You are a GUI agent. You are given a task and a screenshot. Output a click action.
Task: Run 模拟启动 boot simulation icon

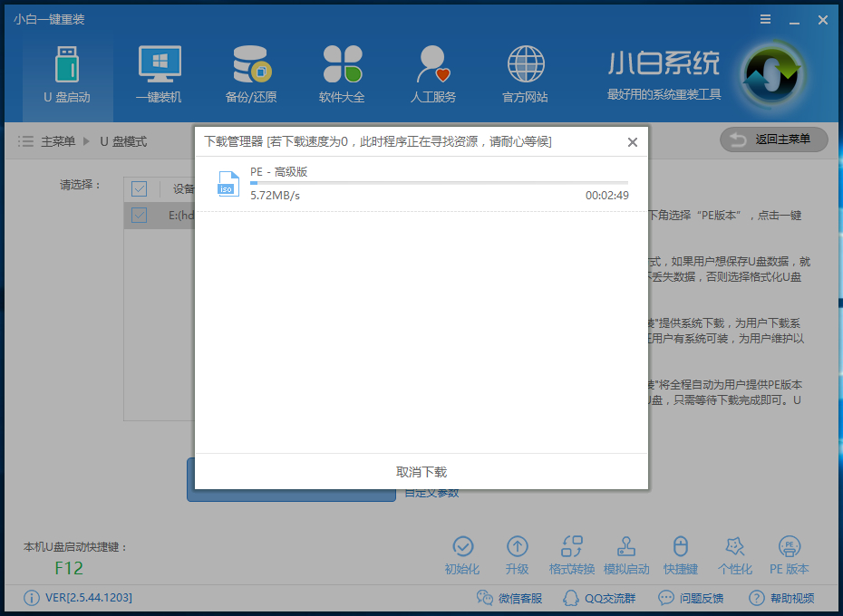(626, 553)
